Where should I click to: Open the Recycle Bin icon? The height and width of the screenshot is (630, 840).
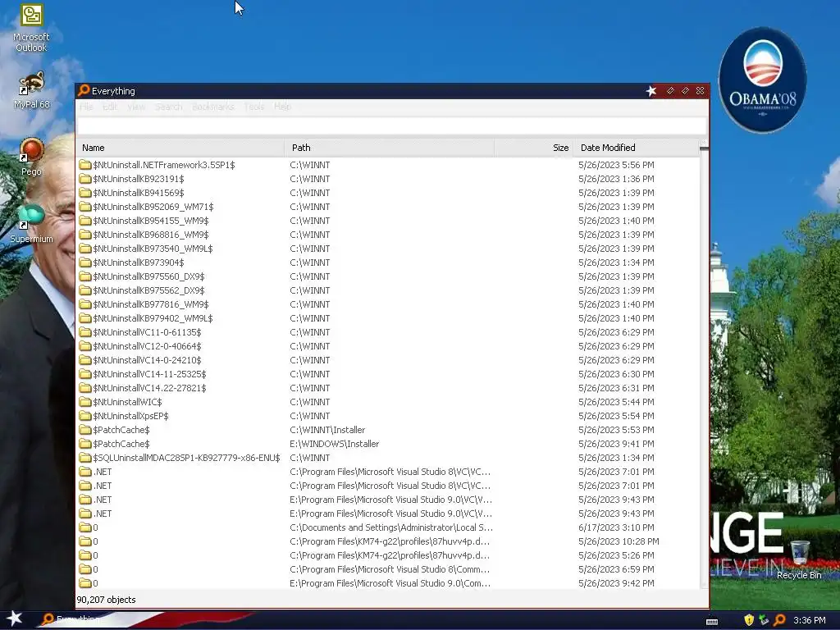pos(799,560)
